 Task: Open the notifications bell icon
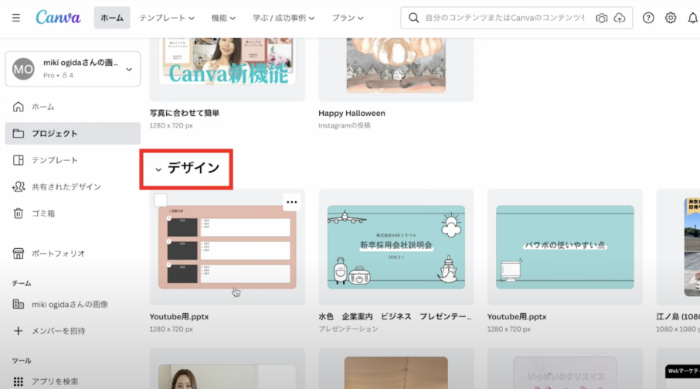(692, 18)
